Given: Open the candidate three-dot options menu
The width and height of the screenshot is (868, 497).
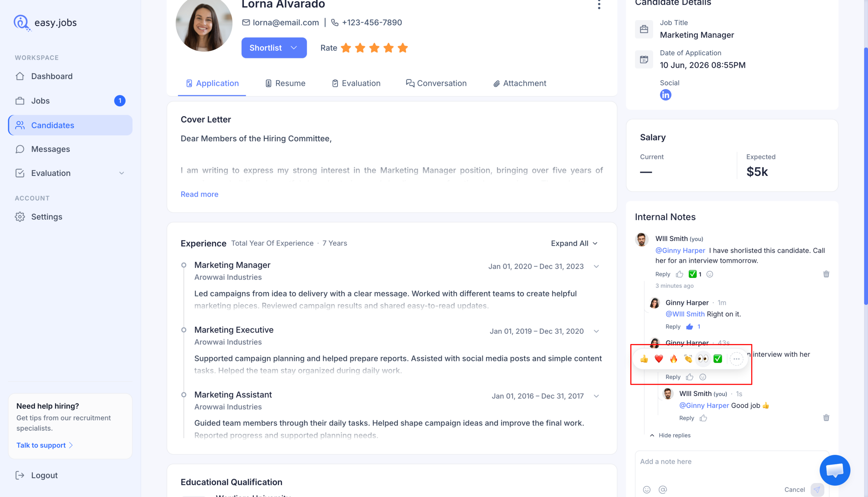Looking at the screenshot, I should coord(599,4).
